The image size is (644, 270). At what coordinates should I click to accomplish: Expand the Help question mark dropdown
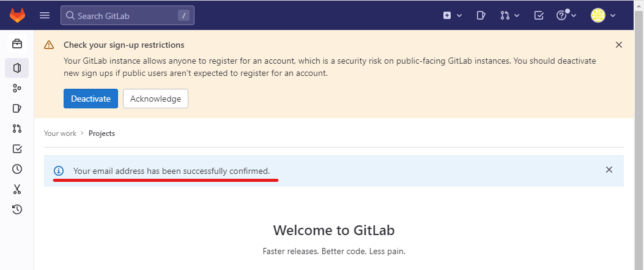(566, 16)
